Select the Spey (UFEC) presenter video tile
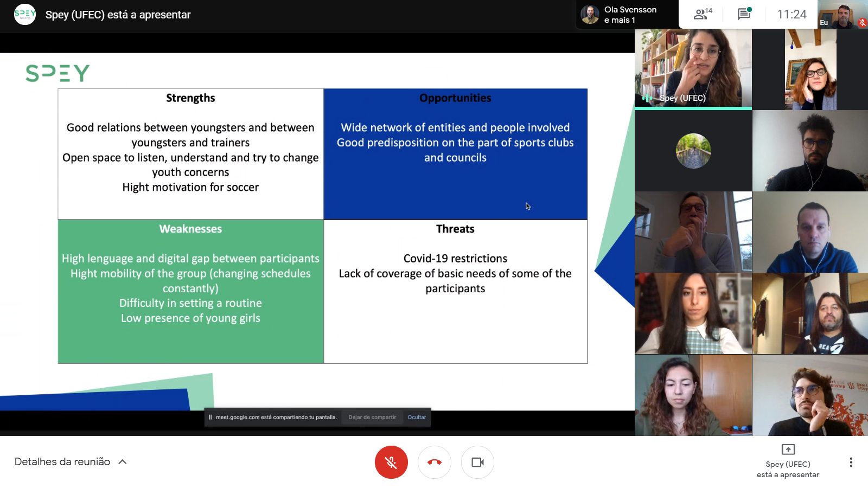Image resolution: width=868 pixels, height=488 pixels. point(693,68)
